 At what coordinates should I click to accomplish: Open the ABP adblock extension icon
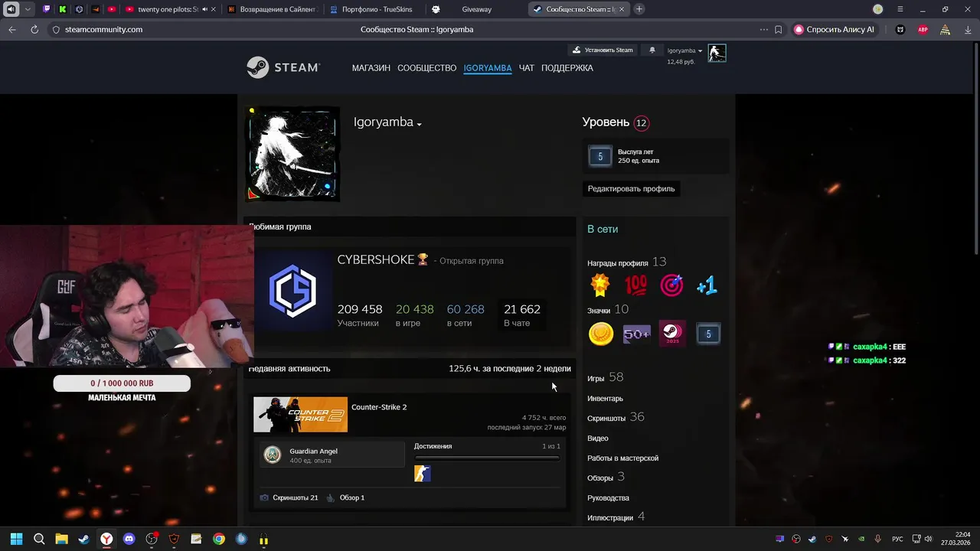coord(923,29)
